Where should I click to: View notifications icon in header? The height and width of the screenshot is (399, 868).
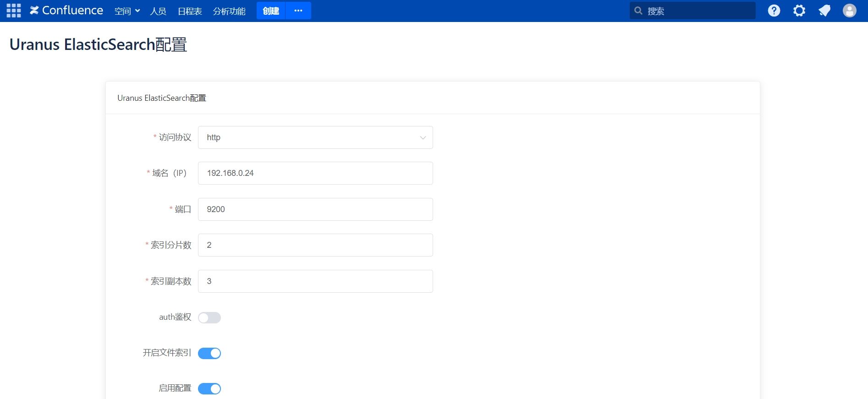(824, 11)
